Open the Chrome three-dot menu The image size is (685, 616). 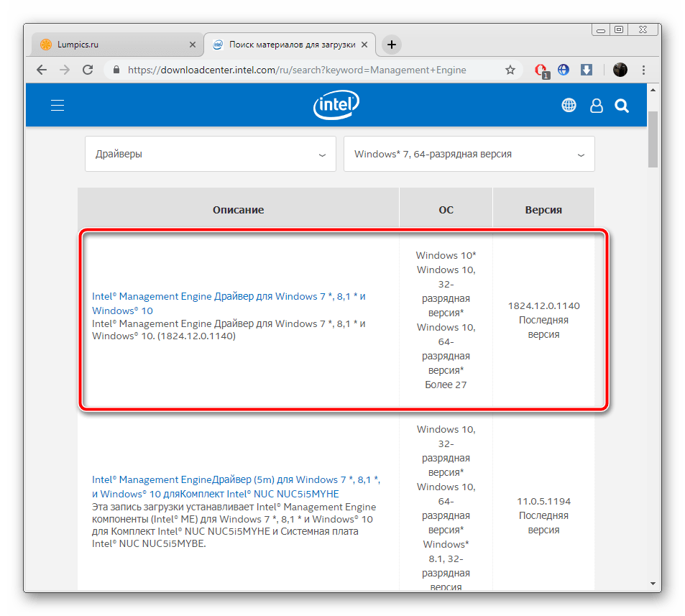[643, 70]
